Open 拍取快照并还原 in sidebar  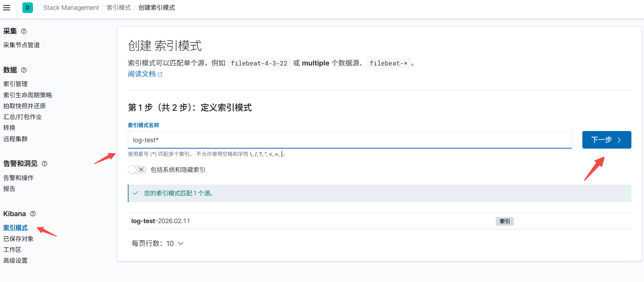25,106
